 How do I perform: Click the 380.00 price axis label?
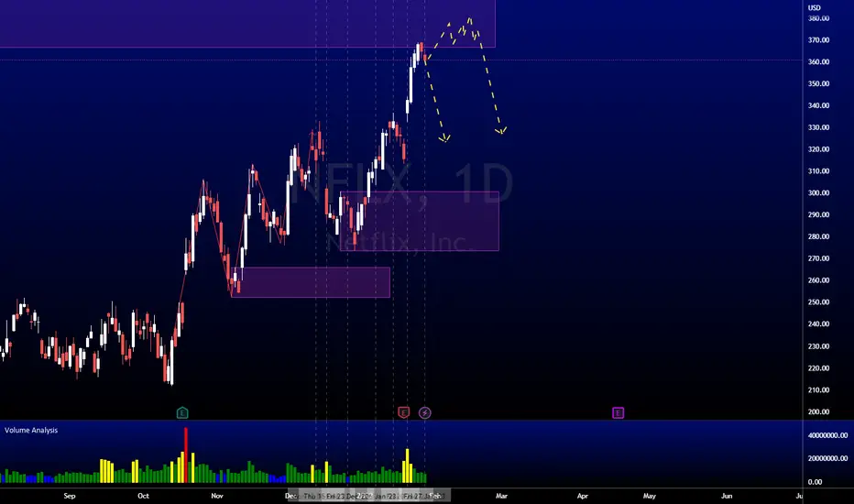coord(818,18)
